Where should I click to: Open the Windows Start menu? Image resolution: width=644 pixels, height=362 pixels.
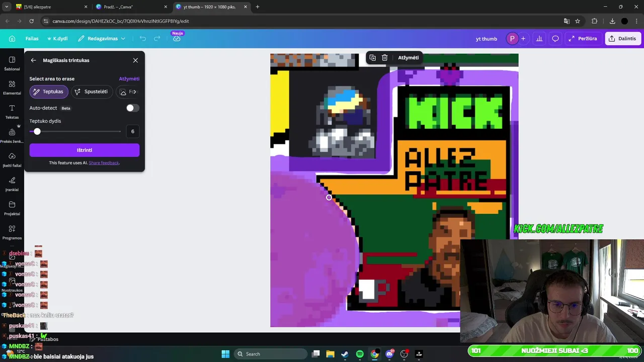click(x=225, y=354)
